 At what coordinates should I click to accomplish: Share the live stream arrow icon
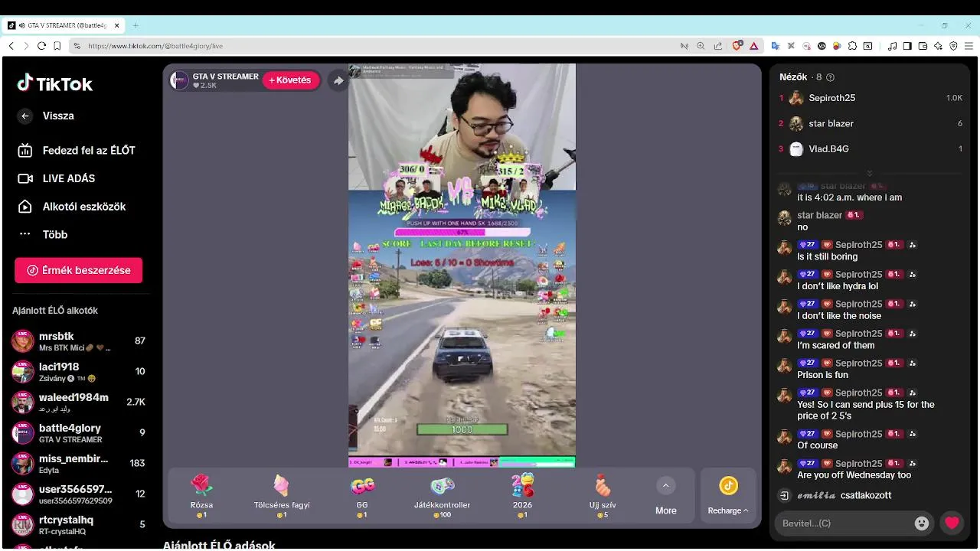pos(338,80)
